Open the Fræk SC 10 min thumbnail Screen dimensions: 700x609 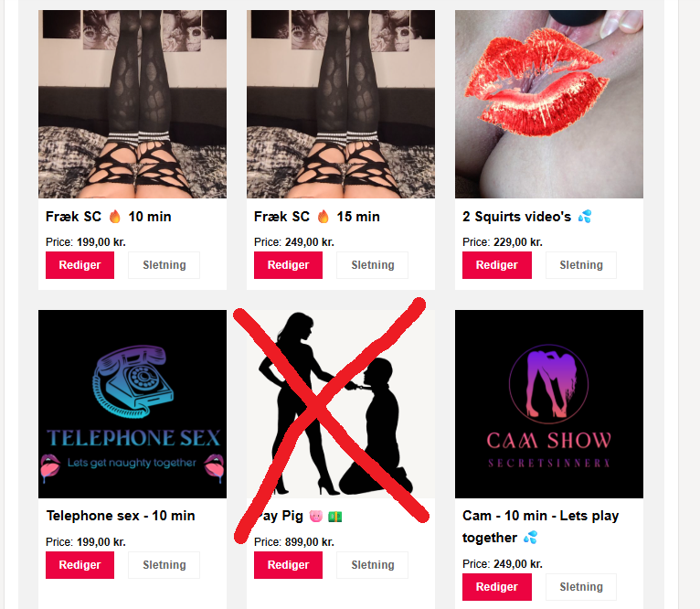pos(133,104)
